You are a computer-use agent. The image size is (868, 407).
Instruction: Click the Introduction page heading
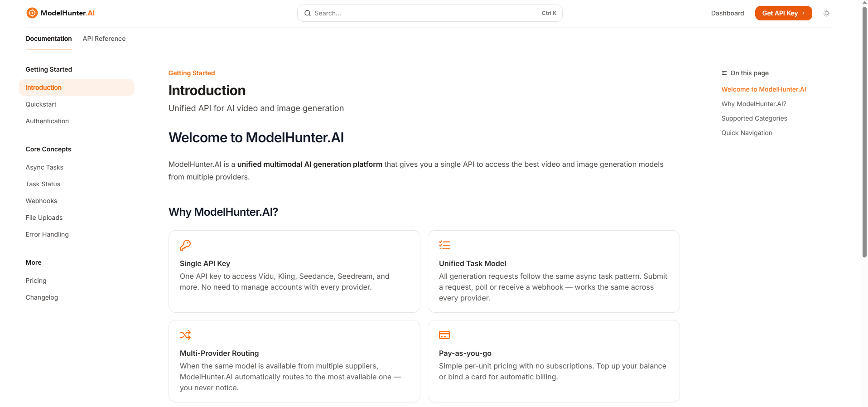tap(207, 90)
